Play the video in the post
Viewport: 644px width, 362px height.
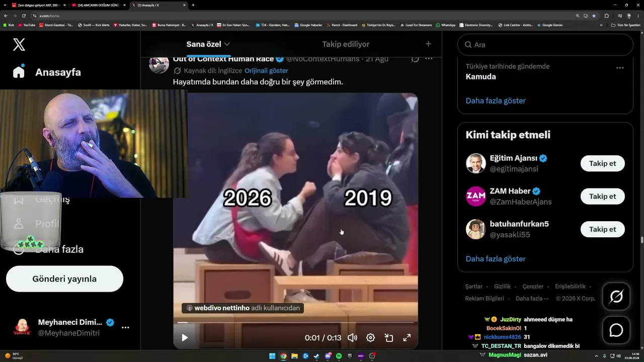(x=185, y=338)
